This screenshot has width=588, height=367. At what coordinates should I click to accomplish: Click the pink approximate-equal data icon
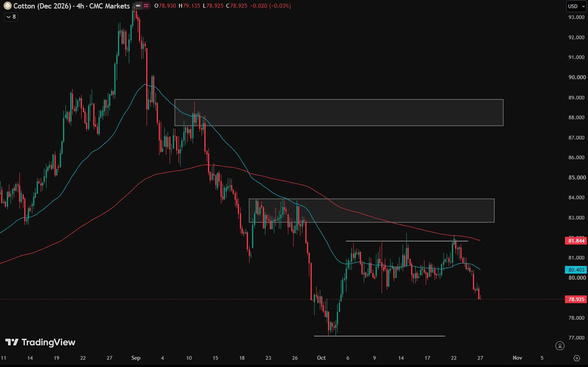tap(146, 6)
